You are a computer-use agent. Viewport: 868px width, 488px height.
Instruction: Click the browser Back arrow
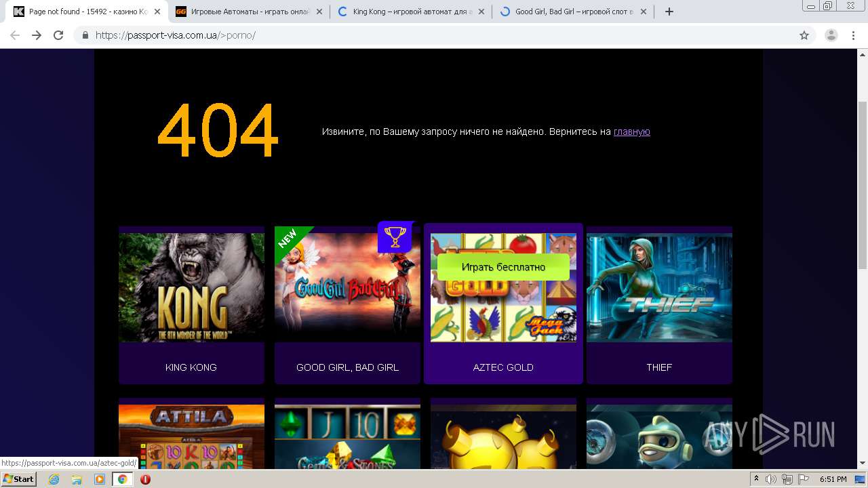coord(15,35)
